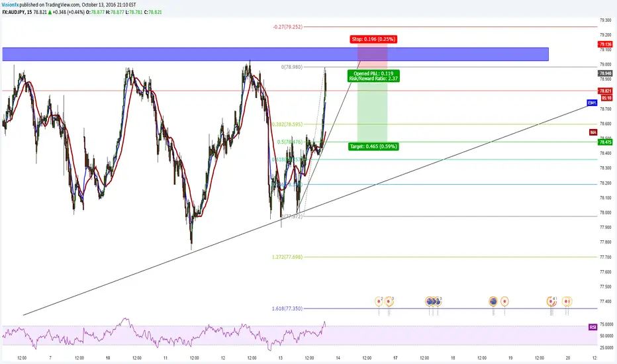The image size is (617, 364).
Task: Click the red MA indicator label
Action: (593, 132)
